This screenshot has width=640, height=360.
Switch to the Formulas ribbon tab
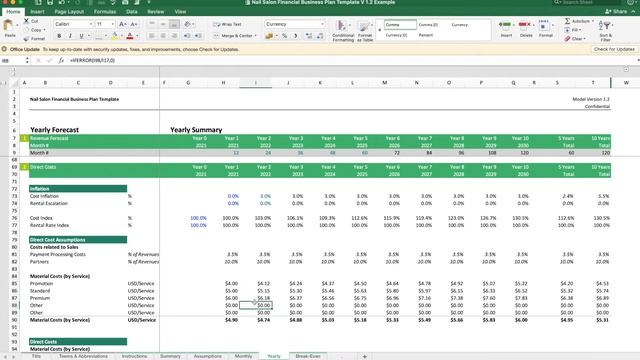coord(105,12)
